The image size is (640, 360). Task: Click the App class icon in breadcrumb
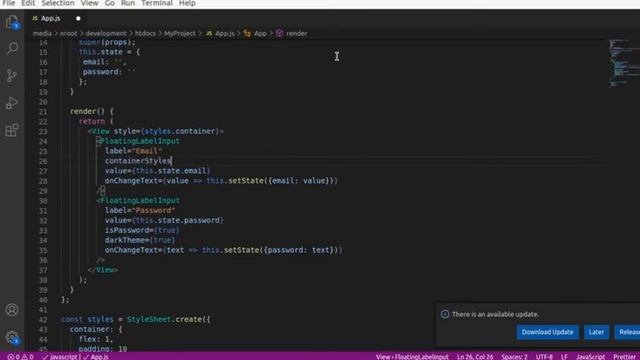[247, 33]
